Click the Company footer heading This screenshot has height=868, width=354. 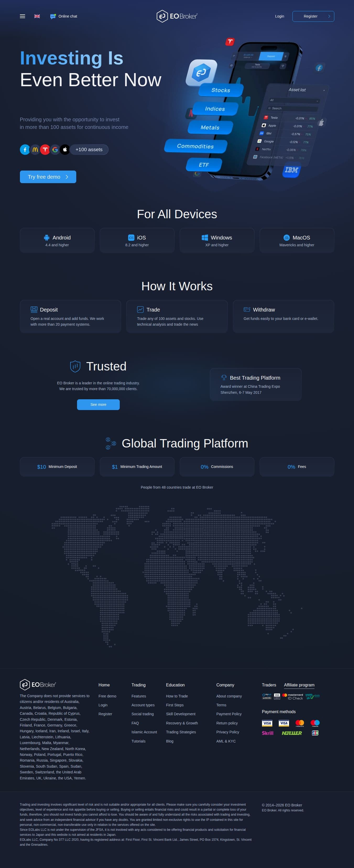[x=225, y=685]
